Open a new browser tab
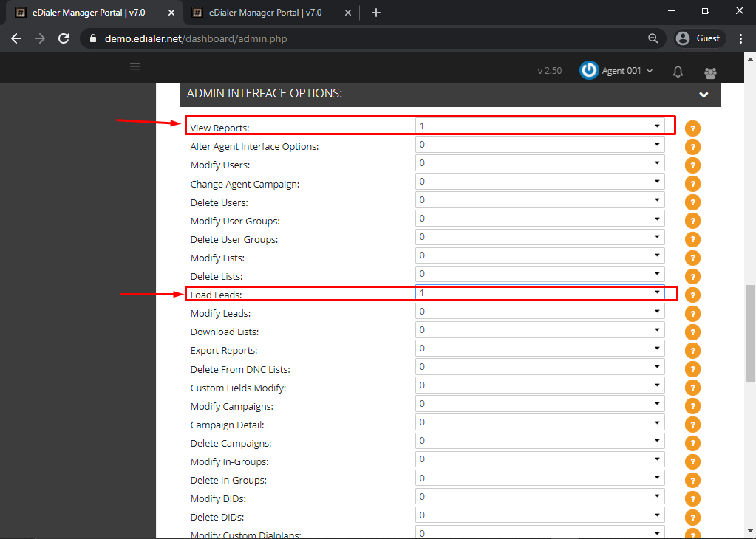The image size is (756, 539). (376, 13)
